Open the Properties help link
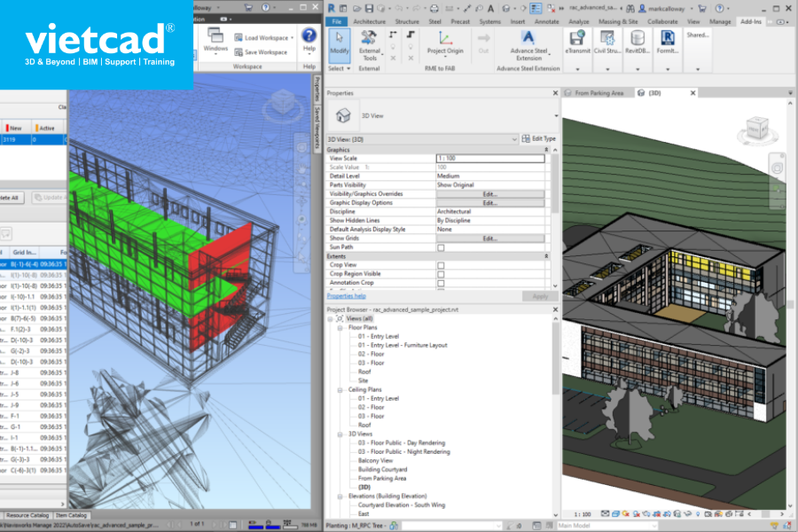This screenshot has width=798, height=532. click(346, 296)
